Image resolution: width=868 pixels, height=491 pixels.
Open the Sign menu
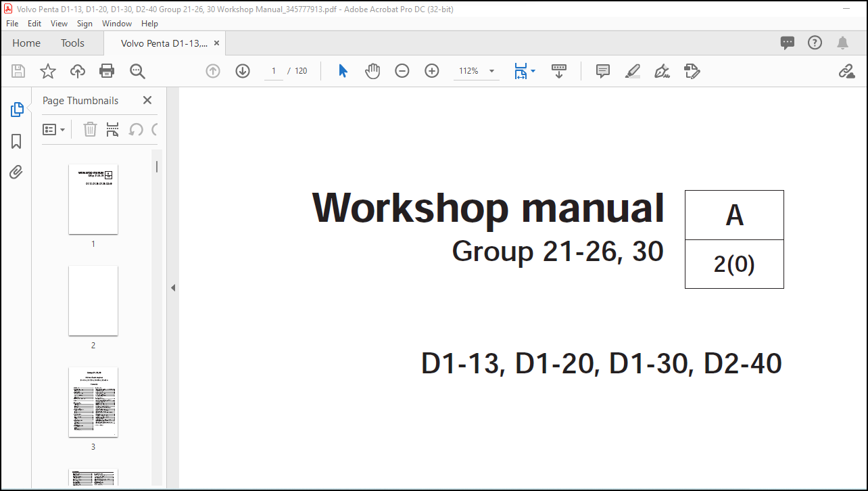85,23
